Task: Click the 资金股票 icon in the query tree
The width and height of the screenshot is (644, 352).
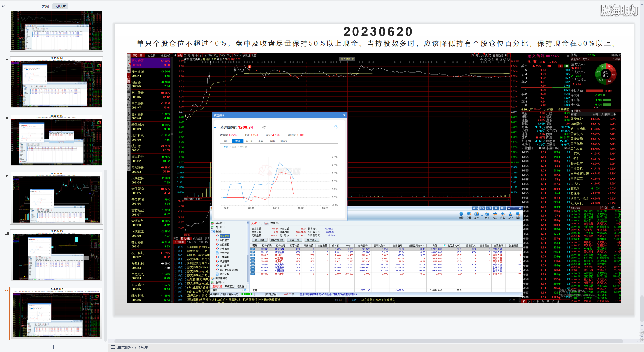Action: 217,236
